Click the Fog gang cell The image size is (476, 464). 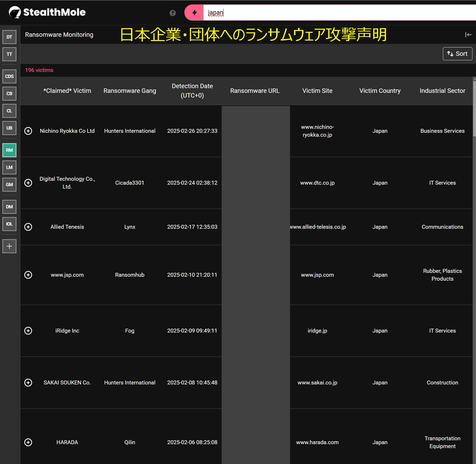pos(130,331)
